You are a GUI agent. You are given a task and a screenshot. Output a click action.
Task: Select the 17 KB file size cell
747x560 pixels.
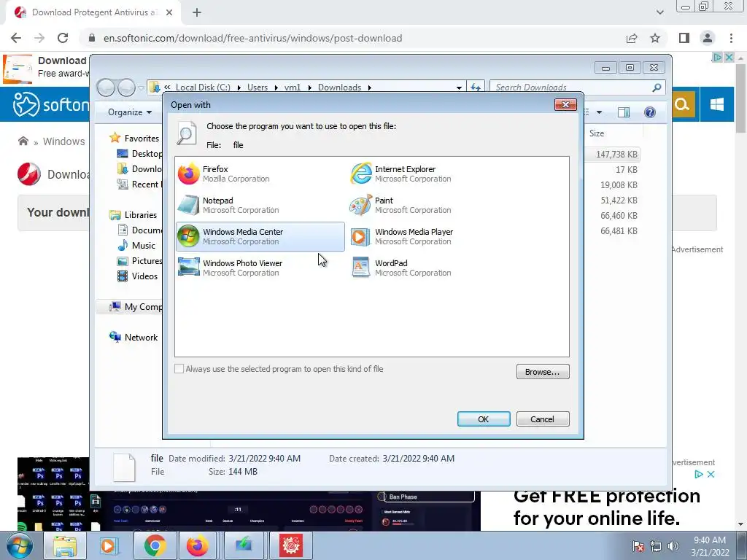coord(626,169)
